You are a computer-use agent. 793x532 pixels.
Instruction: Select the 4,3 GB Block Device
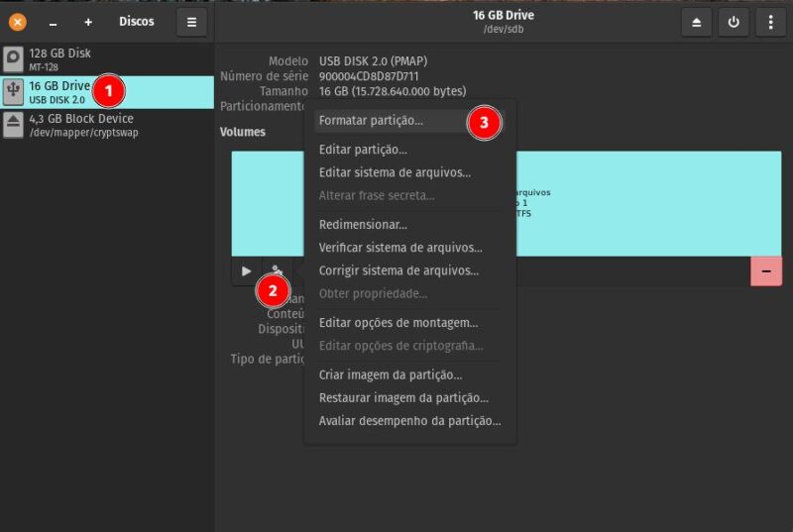click(x=79, y=125)
